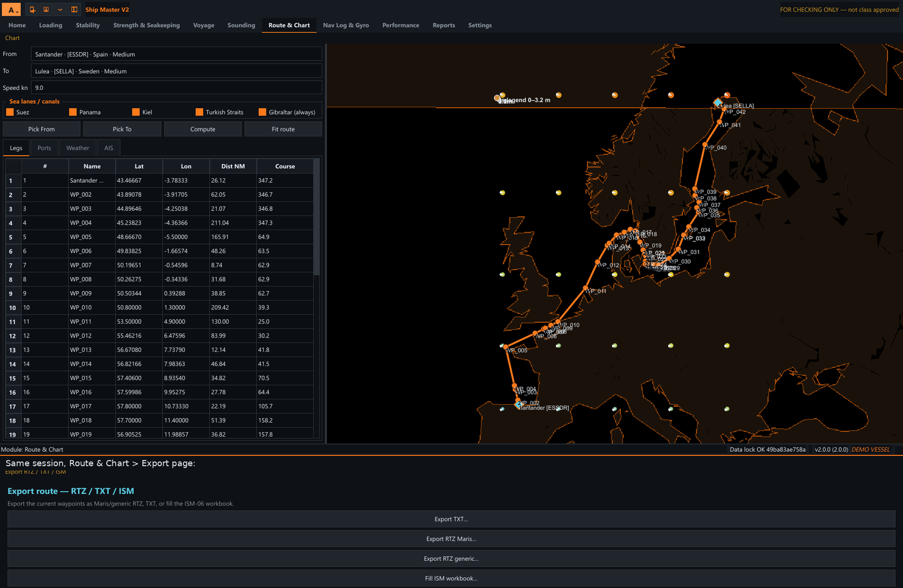Click the Fit route button
903x588 pixels.
pos(283,129)
